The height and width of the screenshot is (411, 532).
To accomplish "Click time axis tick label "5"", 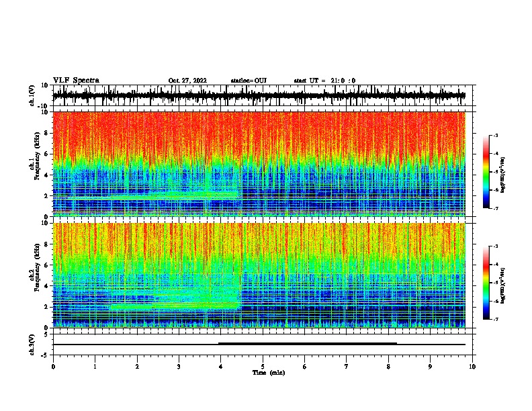I will [263, 367].
